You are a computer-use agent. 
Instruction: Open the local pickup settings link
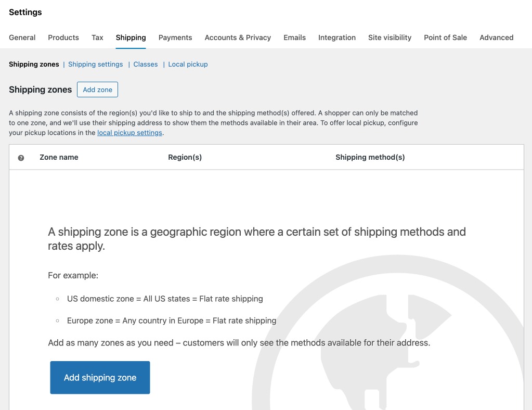point(129,132)
